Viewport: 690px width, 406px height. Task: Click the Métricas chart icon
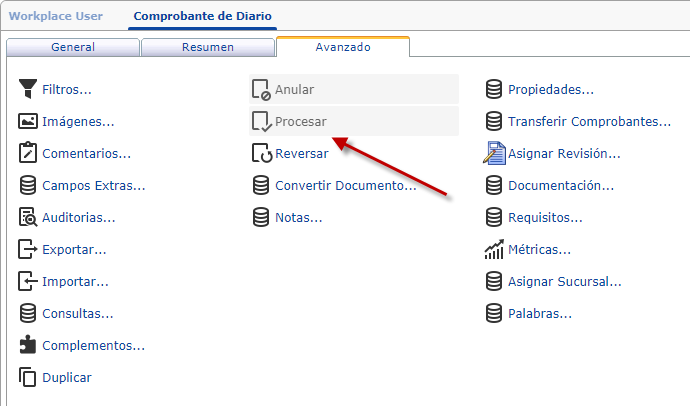pos(493,249)
